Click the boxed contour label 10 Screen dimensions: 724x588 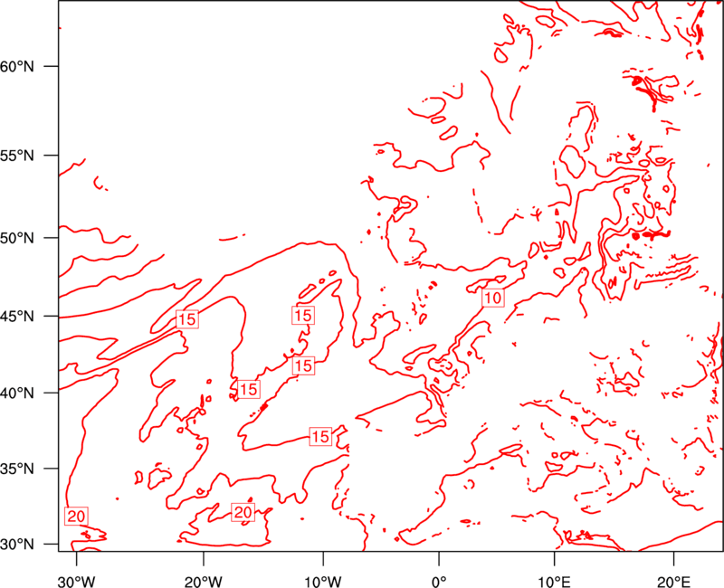pos(492,298)
